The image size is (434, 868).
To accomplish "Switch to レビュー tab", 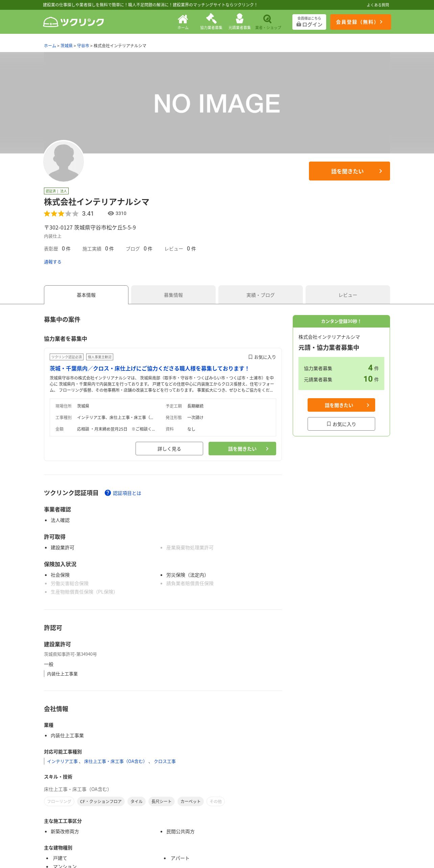I will click(348, 295).
